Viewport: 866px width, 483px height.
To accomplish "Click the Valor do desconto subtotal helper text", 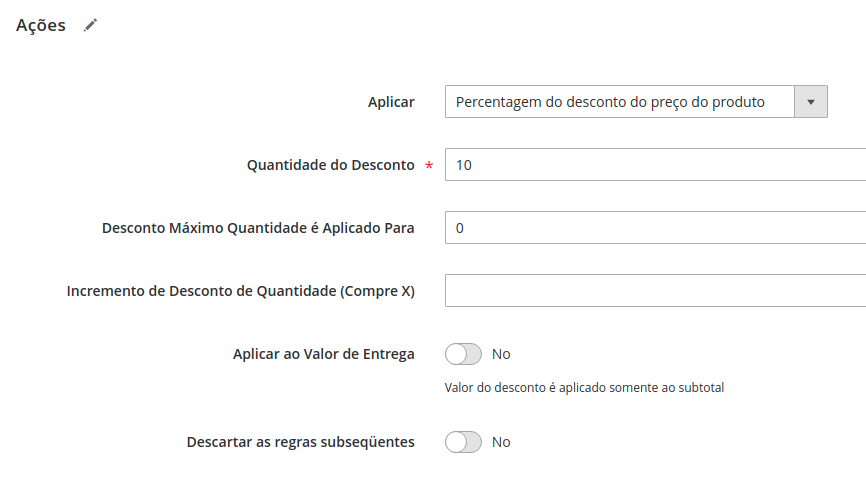I will tap(584, 388).
